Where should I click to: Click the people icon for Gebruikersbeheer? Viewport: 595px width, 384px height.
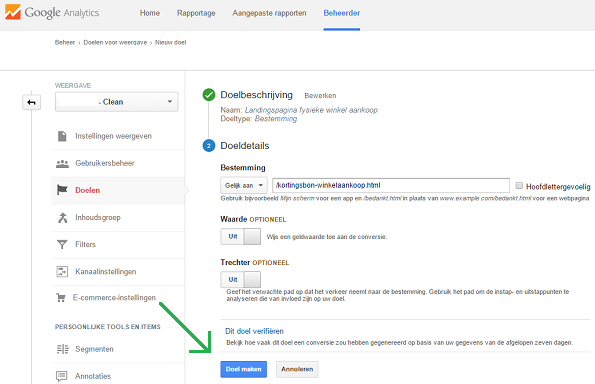[62, 164]
